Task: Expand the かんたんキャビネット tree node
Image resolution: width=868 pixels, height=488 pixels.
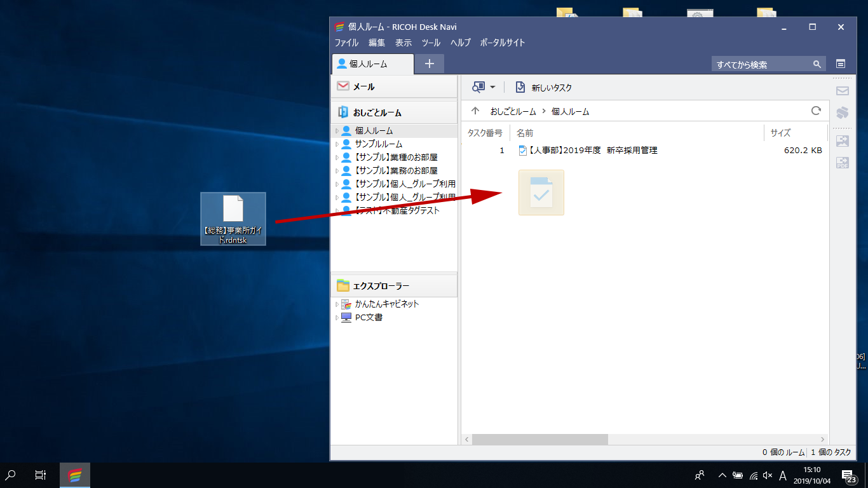Action: coord(337,304)
